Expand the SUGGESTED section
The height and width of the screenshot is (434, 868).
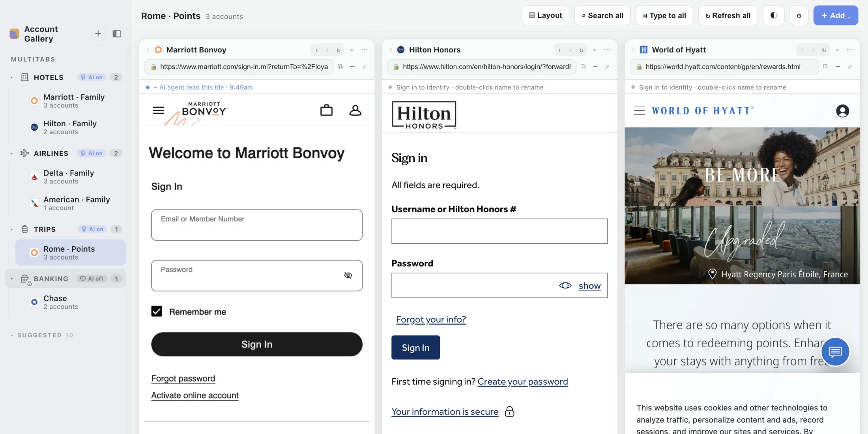(12, 335)
